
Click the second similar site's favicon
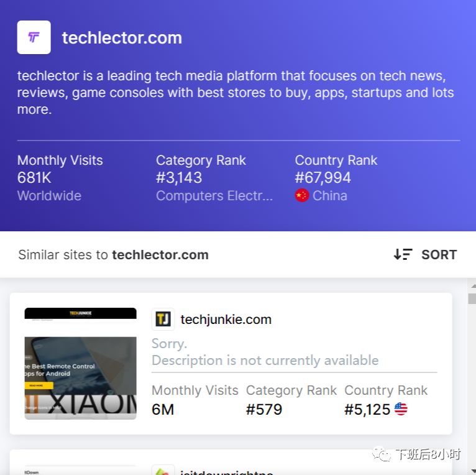[x=163, y=470]
